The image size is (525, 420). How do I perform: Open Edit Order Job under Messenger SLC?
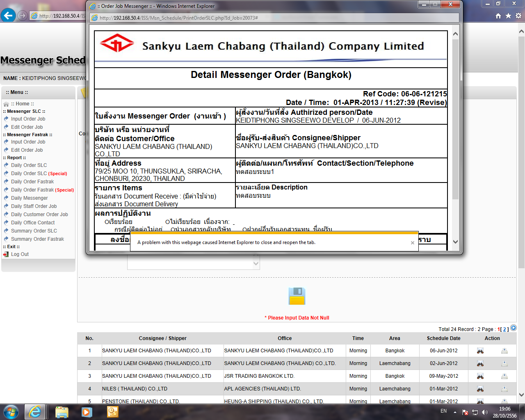(x=27, y=127)
